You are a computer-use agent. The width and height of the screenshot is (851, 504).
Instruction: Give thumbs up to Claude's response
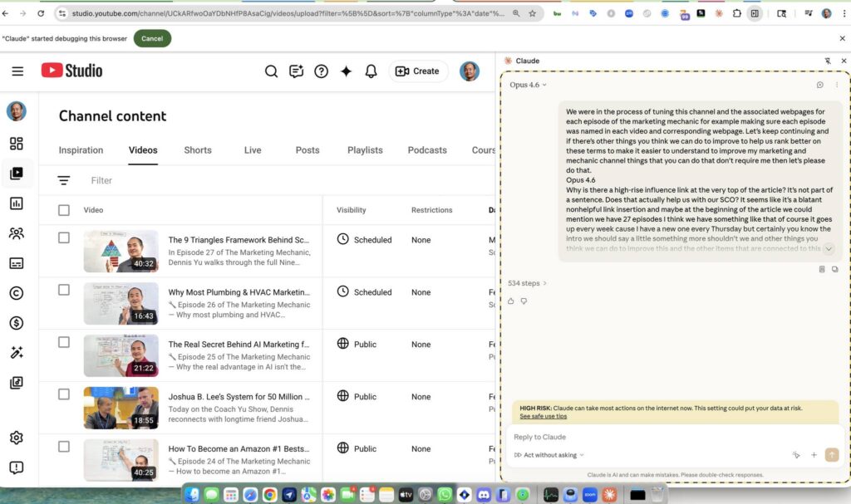[x=511, y=301]
